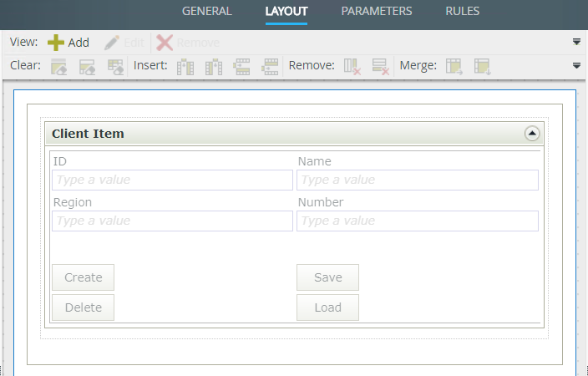Click the Region text input field
Viewport: 588px width, 376px height.
[x=173, y=221]
